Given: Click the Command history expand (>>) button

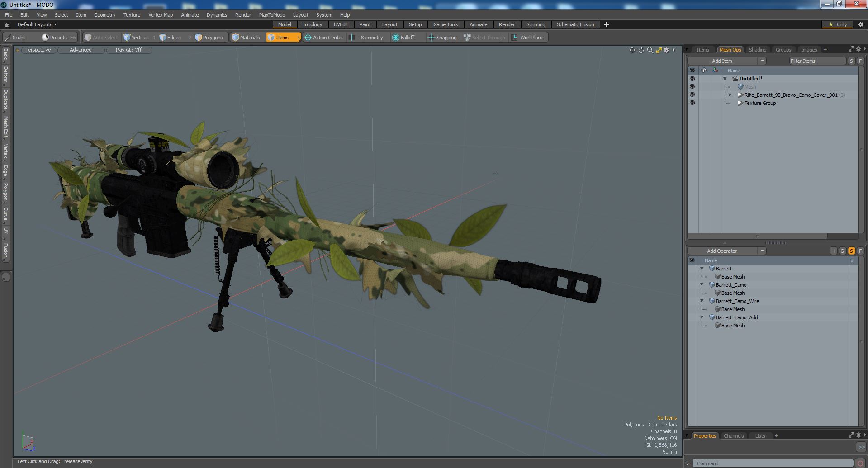Looking at the screenshot, I should [861, 447].
